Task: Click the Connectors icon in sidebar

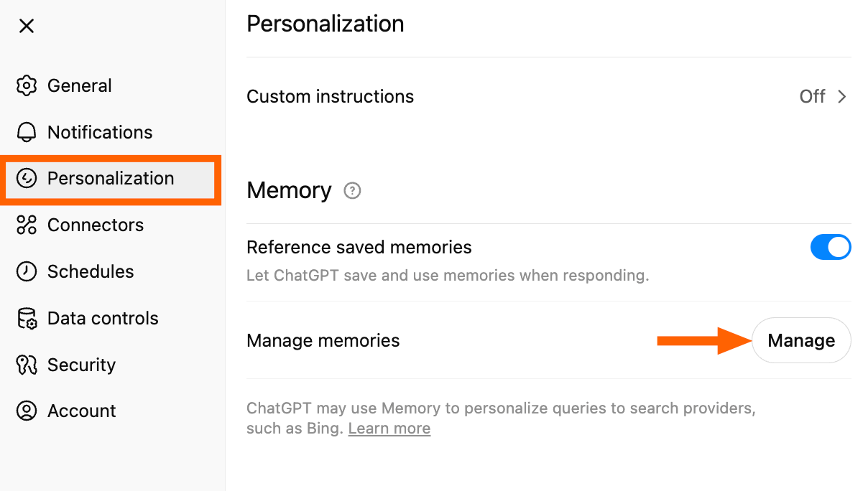Action: pos(27,225)
